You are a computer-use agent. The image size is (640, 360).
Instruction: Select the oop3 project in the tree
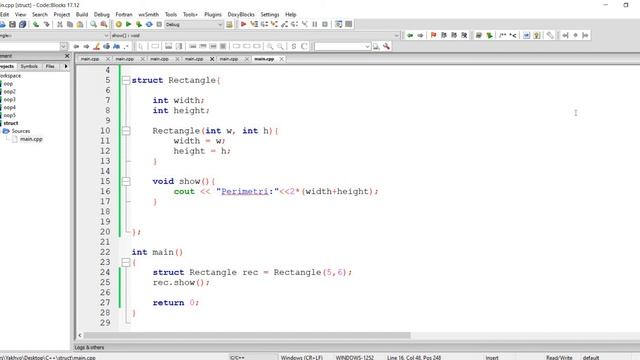click(x=9, y=100)
